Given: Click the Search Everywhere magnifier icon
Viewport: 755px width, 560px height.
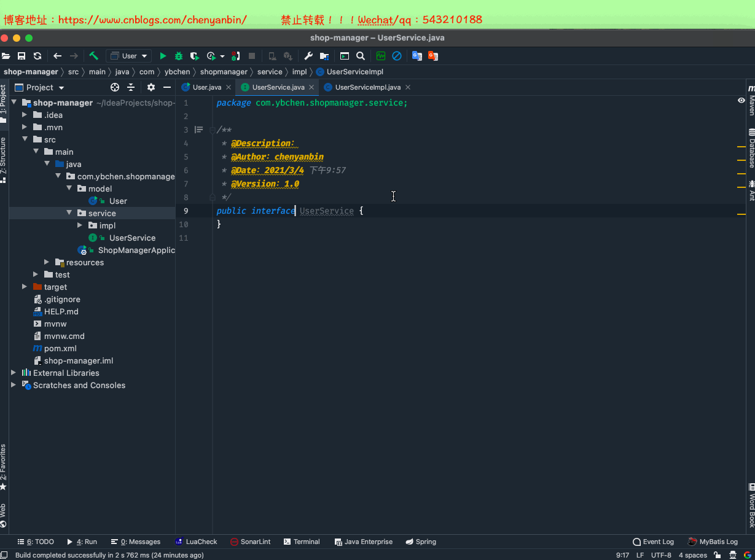Looking at the screenshot, I should click(x=361, y=56).
